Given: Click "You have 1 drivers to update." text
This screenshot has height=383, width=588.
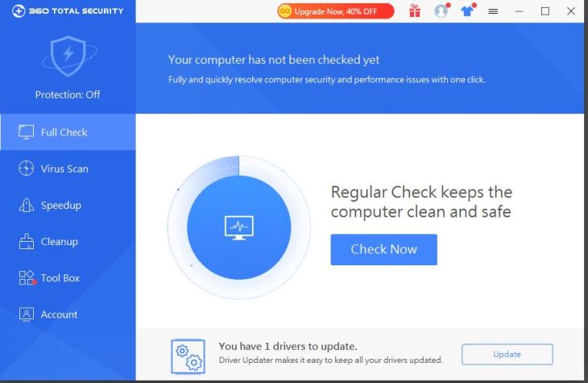Looking at the screenshot, I should tap(288, 346).
